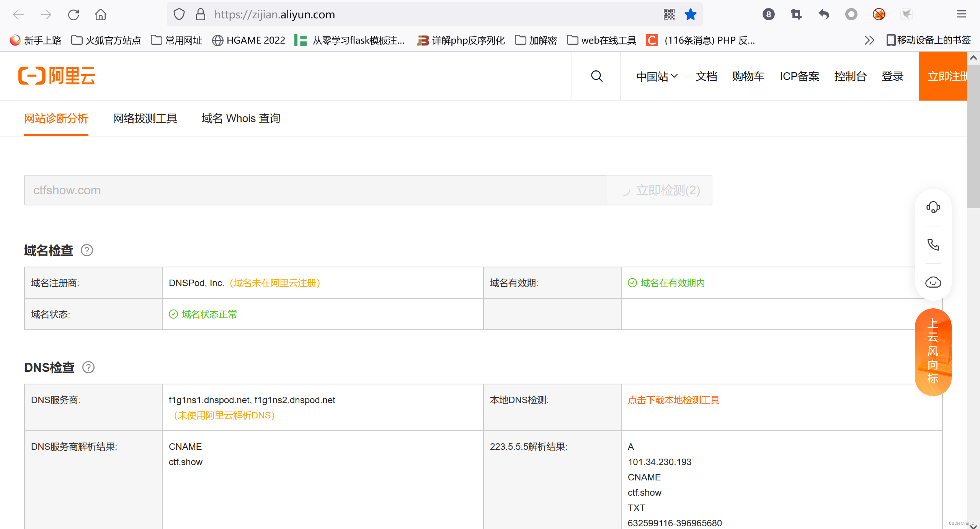Open the shield tracking protection icon

pos(179,15)
